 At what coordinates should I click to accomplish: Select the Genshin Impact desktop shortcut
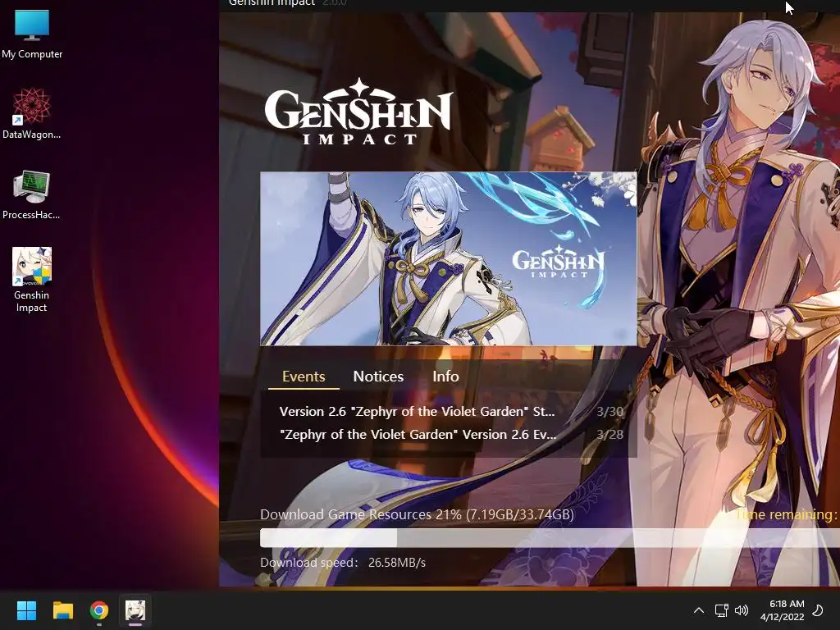click(x=32, y=280)
